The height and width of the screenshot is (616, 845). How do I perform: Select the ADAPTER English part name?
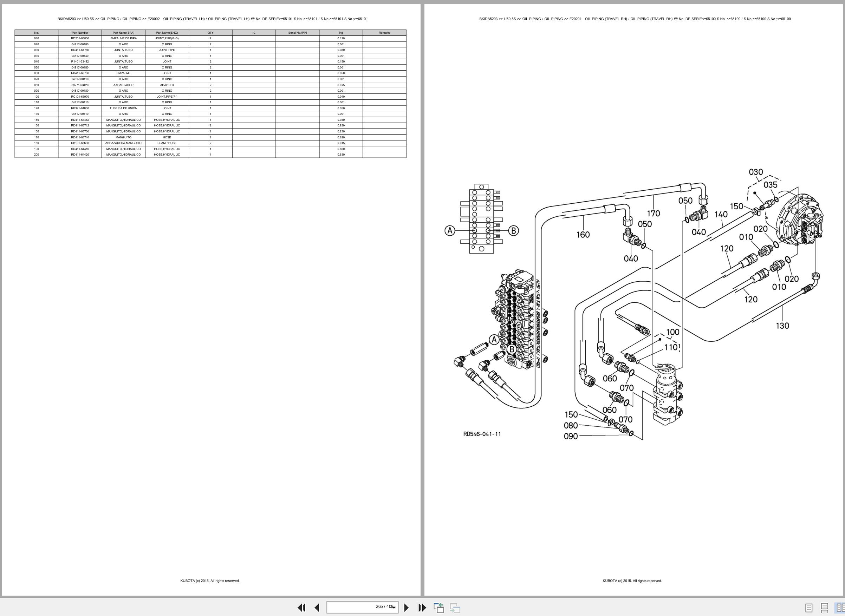[167, 85]
